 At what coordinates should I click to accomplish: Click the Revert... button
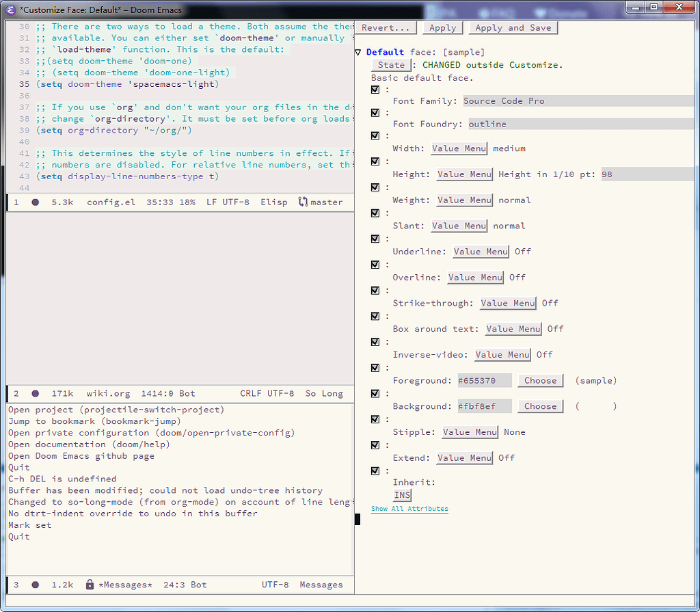coord(385,27)
